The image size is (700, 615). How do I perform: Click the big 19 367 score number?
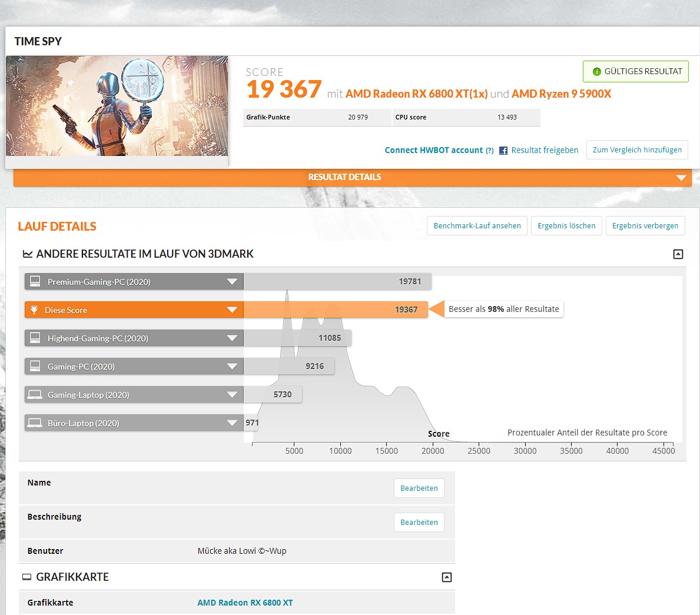pyautogui.click(x=284, y=89)
